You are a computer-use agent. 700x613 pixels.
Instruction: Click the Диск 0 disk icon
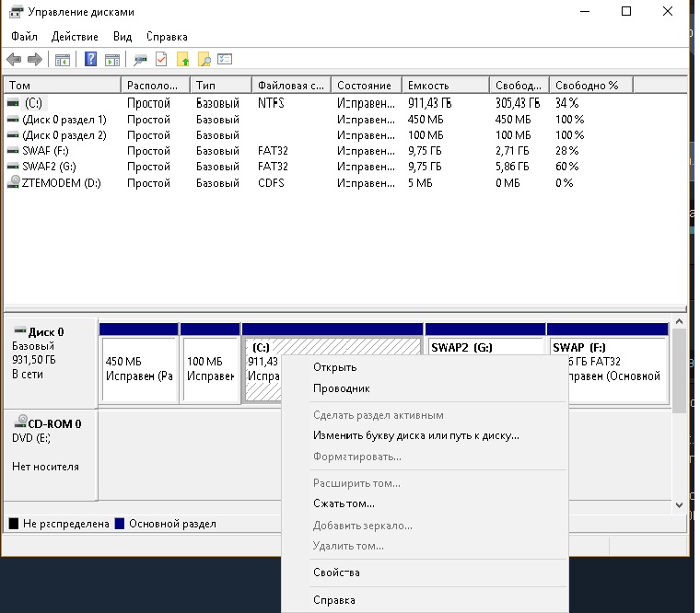19,330
